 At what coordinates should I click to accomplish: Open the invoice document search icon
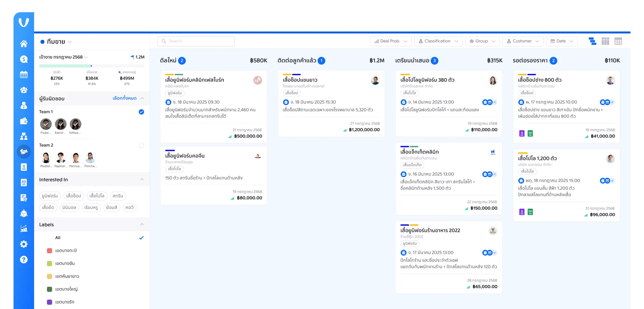pyautogui.click(x=24, y=198)
